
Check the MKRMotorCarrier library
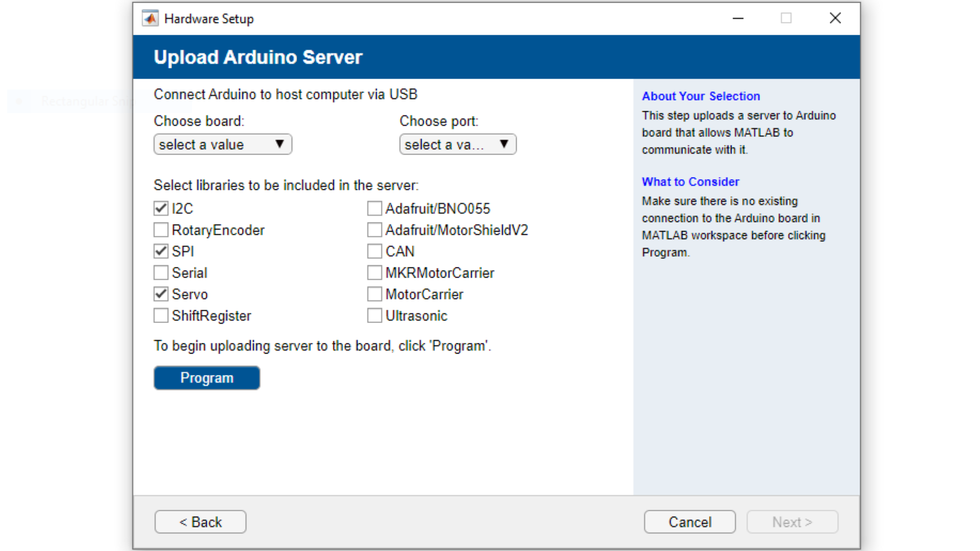[x=374, y=272]
